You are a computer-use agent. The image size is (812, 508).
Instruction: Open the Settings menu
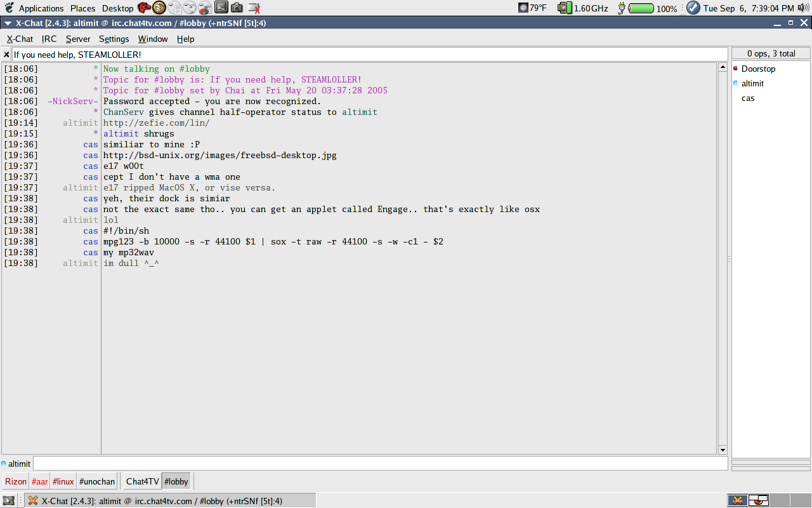pos(114,39)
